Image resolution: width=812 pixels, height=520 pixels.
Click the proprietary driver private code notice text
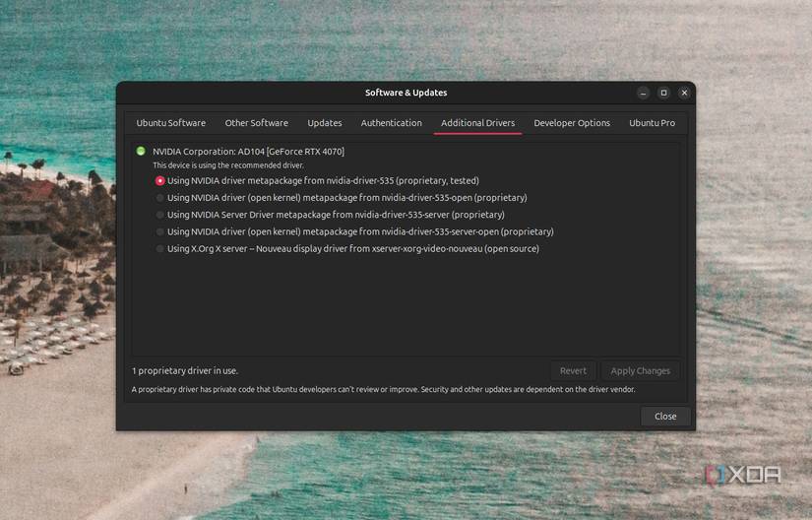point(383,389)
